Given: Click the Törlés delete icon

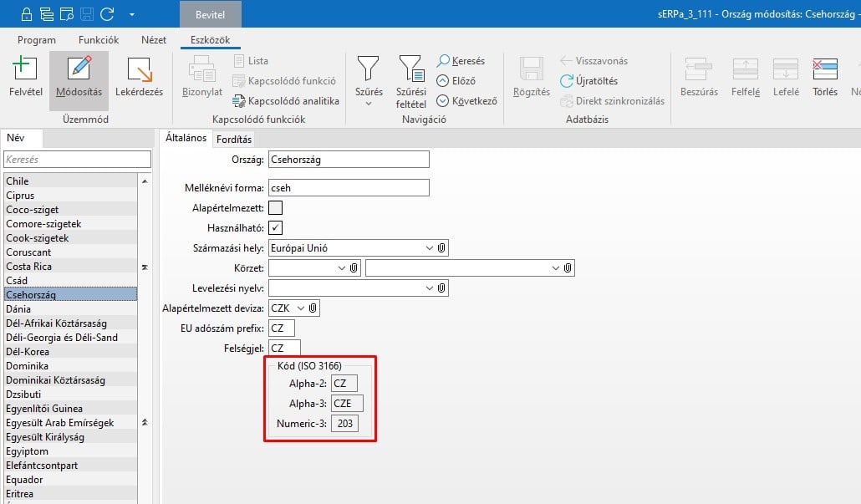Looking at the screenshot, I should coord(825,71).
